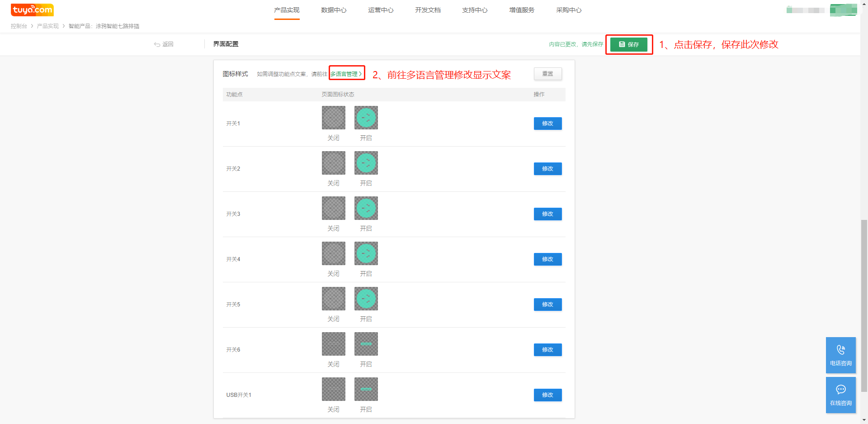Open the 增值服务 menu item
Screen dimensions: 868x424
pyautogui.click(x=522, y=10)
